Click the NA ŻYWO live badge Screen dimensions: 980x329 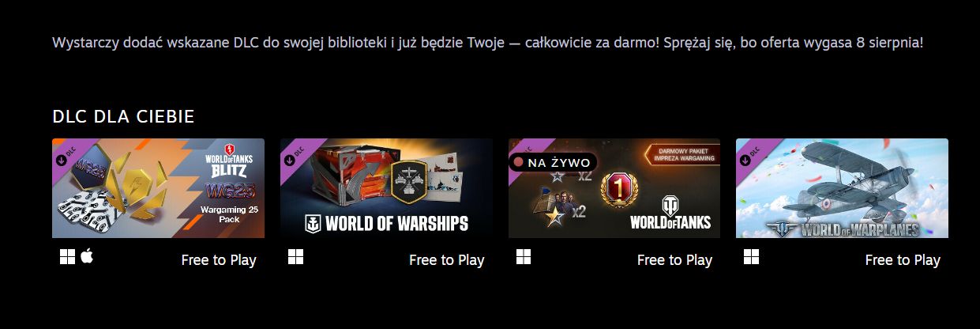click(x=553, y=162)
